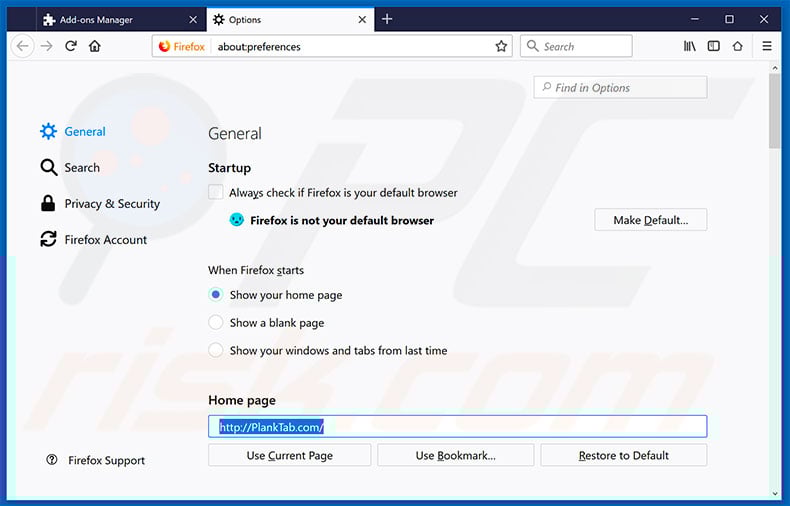Click the scrollbar down arrow
790x506 pixels.
(x=774, y=493)
